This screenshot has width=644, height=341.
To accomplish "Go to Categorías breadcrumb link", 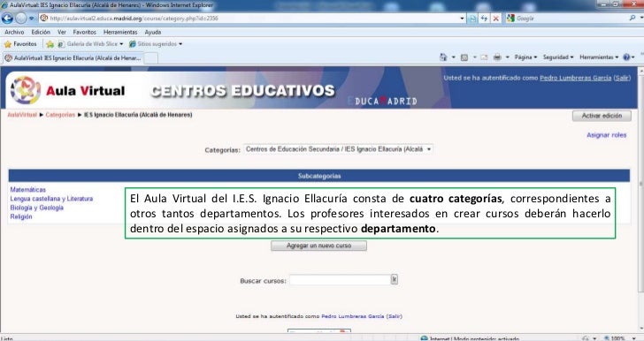I will [x=60, y=115].
